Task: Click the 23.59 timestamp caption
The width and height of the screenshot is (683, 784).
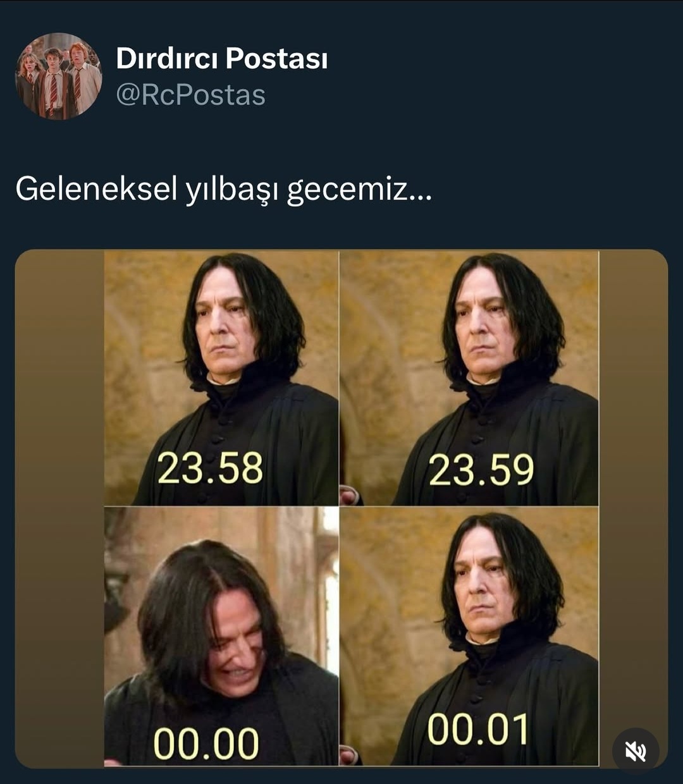Action: click(x=481, y=470)
